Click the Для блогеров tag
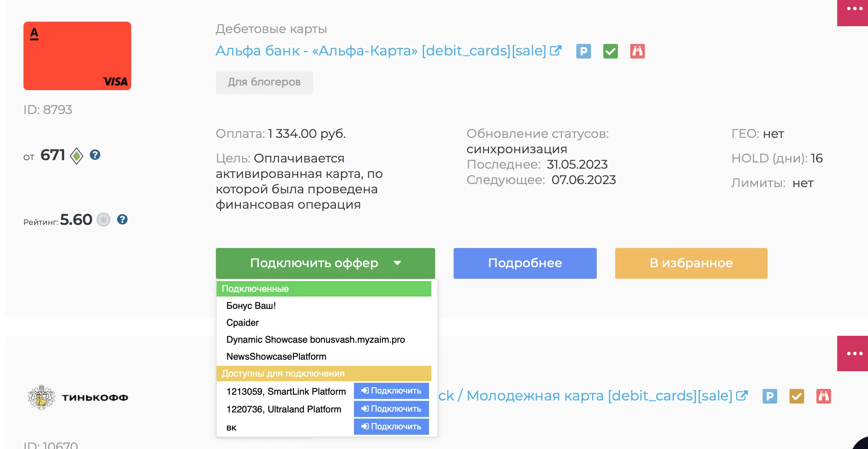 click(264, 82)
